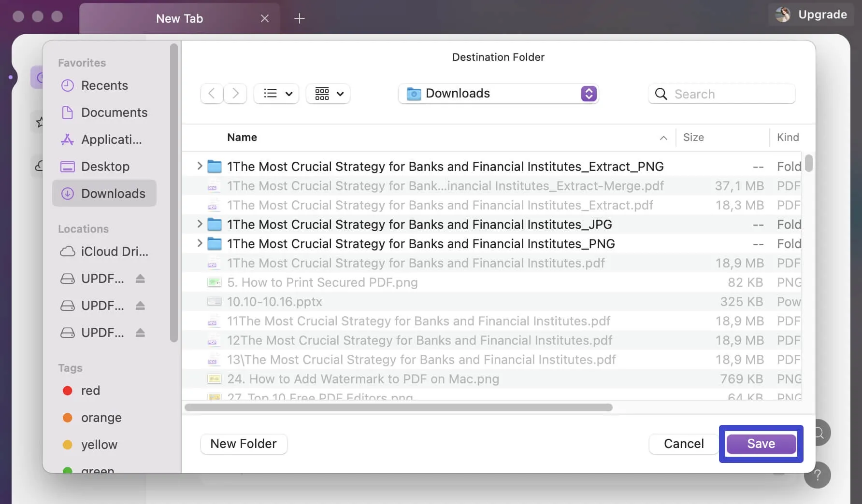The height and width of the screenshot is (504, 862).
Task: Toggle sort order on the Name column
Action: [x=662, y=138]
